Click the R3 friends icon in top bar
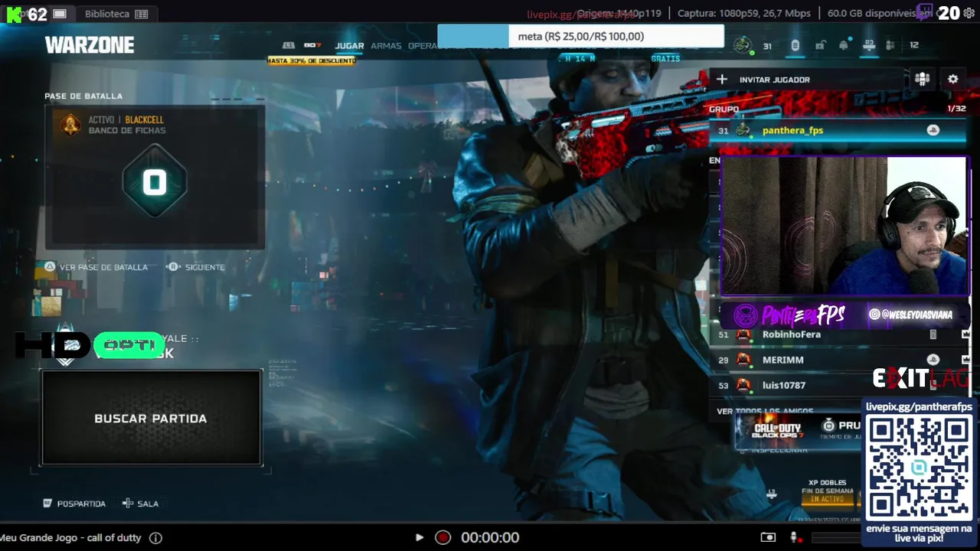Image resolution: width=980 pixels, height=551 pixels. [x=869, y=45]
